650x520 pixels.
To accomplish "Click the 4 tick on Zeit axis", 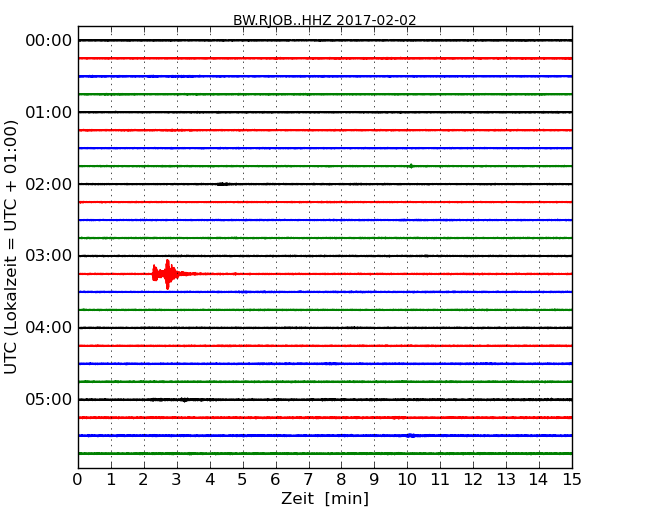I will click(210, 480).
